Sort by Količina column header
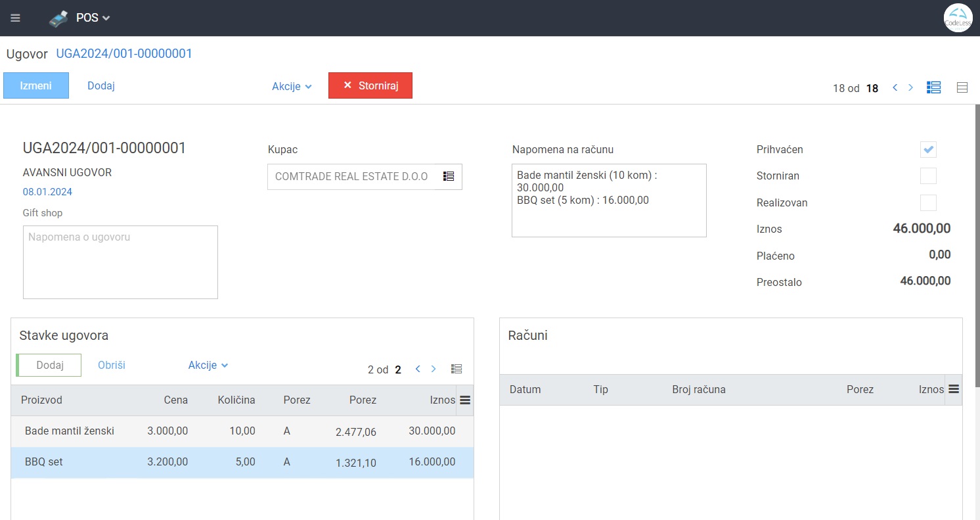This screenshot has width=980, height=520. click(x=236, y=400)
